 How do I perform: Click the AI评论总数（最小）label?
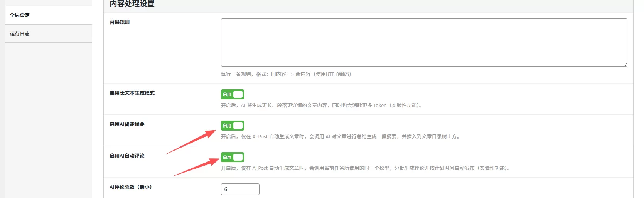click(x=131, y=187)
